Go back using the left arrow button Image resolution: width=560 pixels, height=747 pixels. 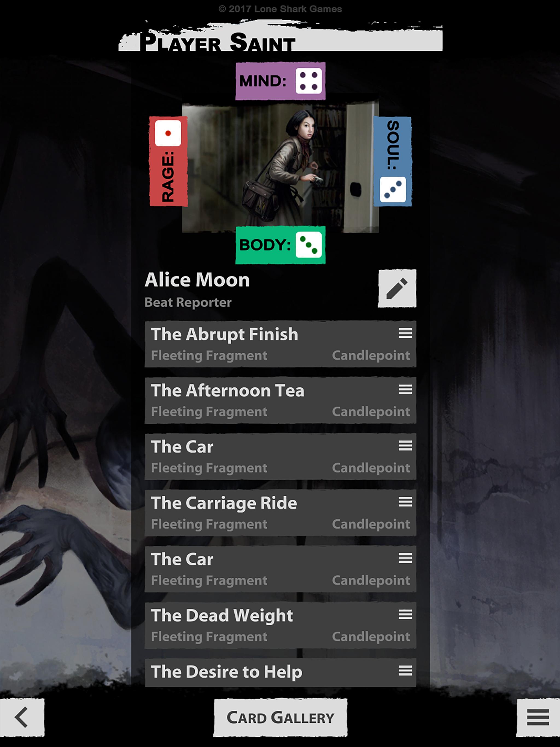pyautogui.click(x=22, y=717)
